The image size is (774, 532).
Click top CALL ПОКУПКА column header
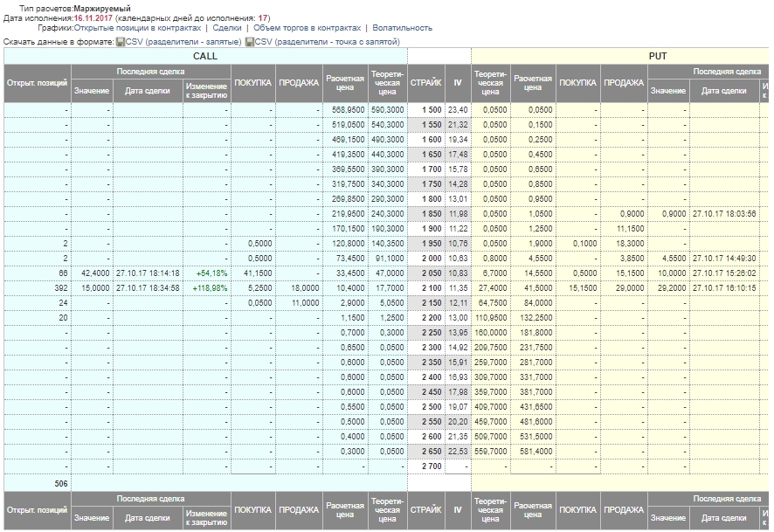[252, 83]
